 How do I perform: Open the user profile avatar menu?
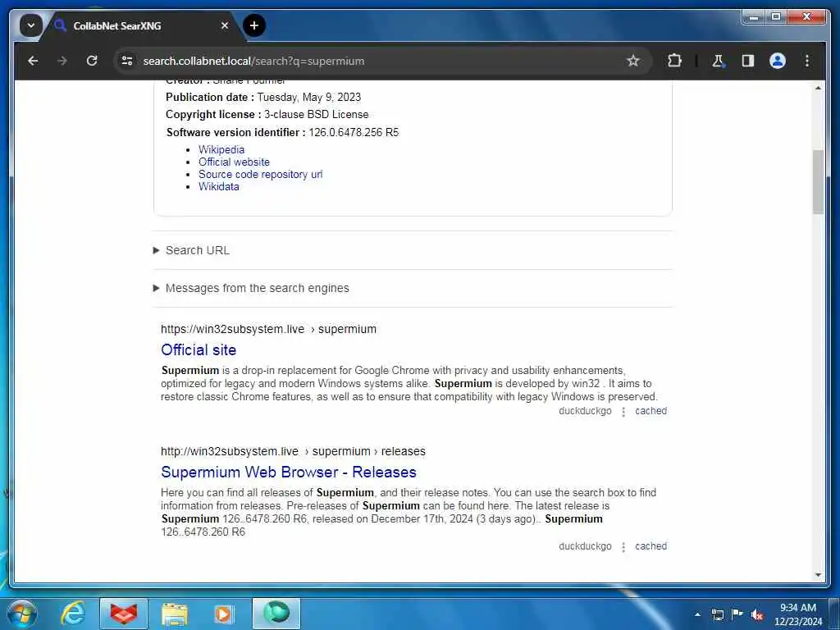778,61
